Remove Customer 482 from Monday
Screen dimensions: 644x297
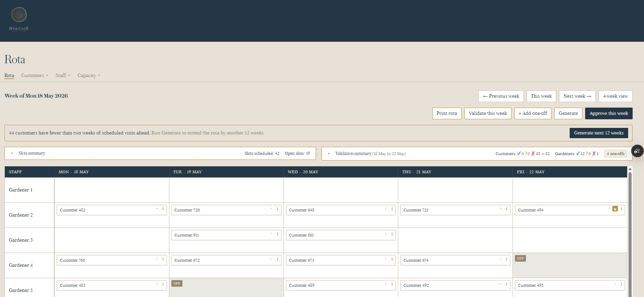click(157, 209)
